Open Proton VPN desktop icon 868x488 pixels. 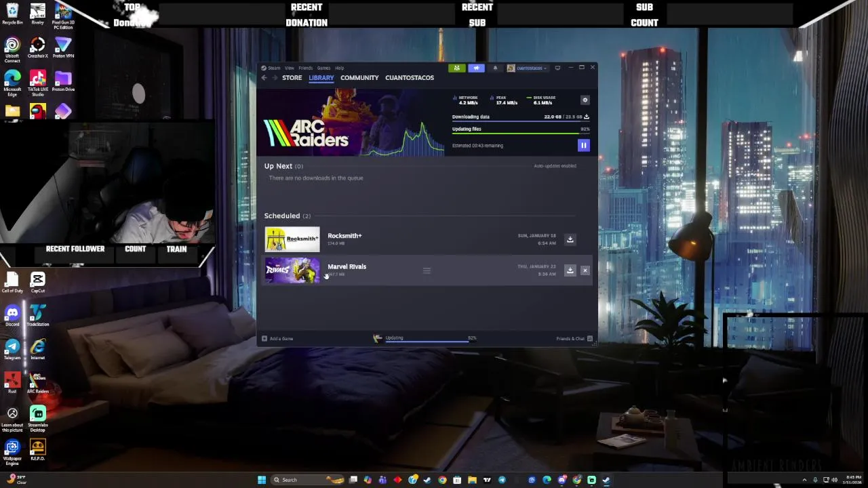[x=63, y=47]
